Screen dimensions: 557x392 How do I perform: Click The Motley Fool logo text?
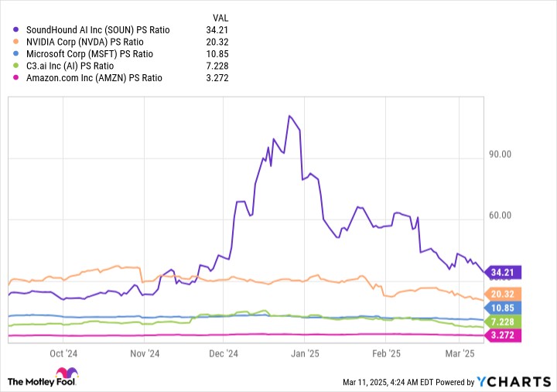point(42,382)
